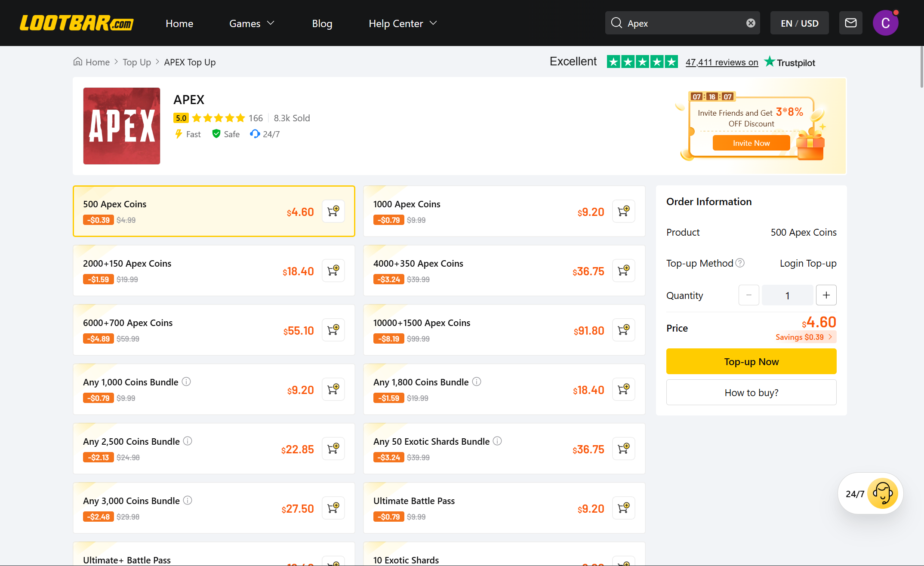This screenshot has width=924, height=566.
Task: Increase quantity with the plus button
Action: [826, 295]
